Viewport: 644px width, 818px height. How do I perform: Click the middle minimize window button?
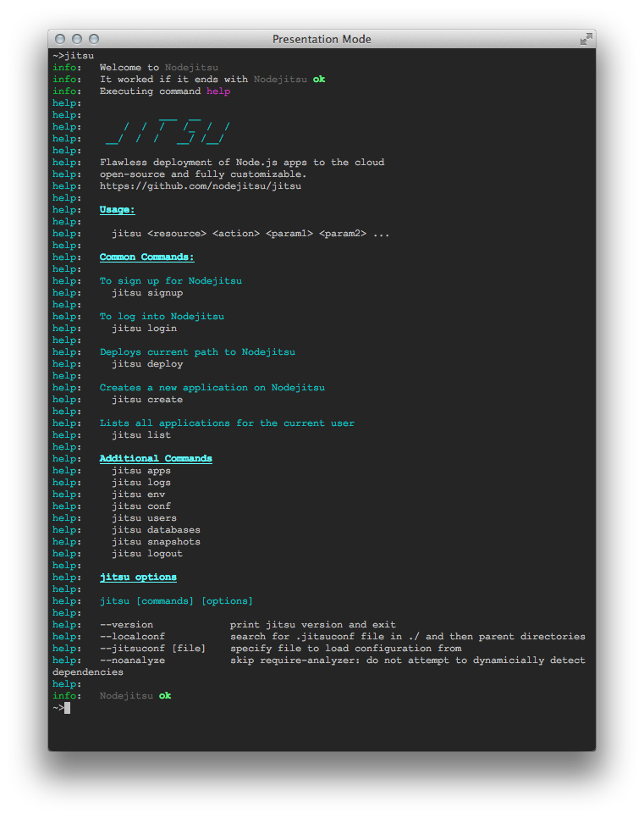point(77,39)
